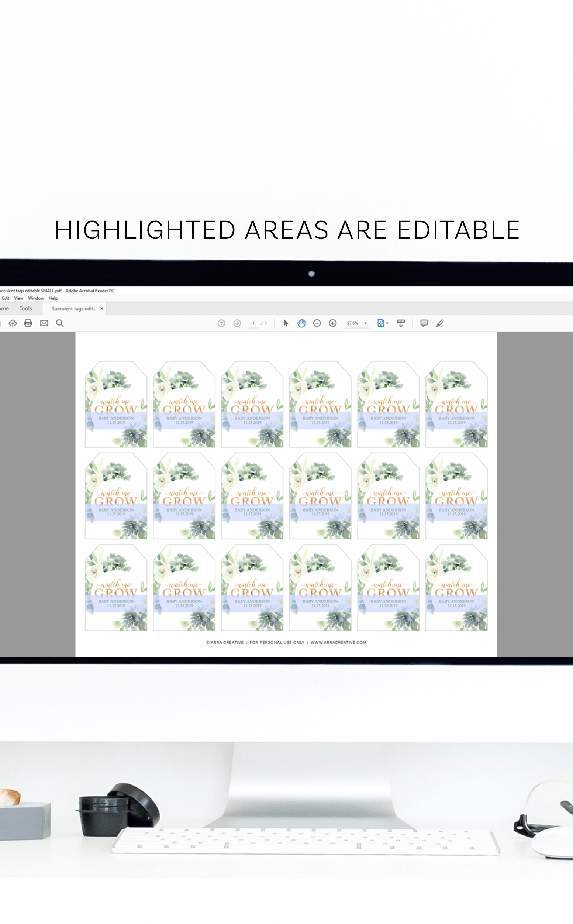Zoom out with the minus button
573x924 pixels.
pos(317,323)
